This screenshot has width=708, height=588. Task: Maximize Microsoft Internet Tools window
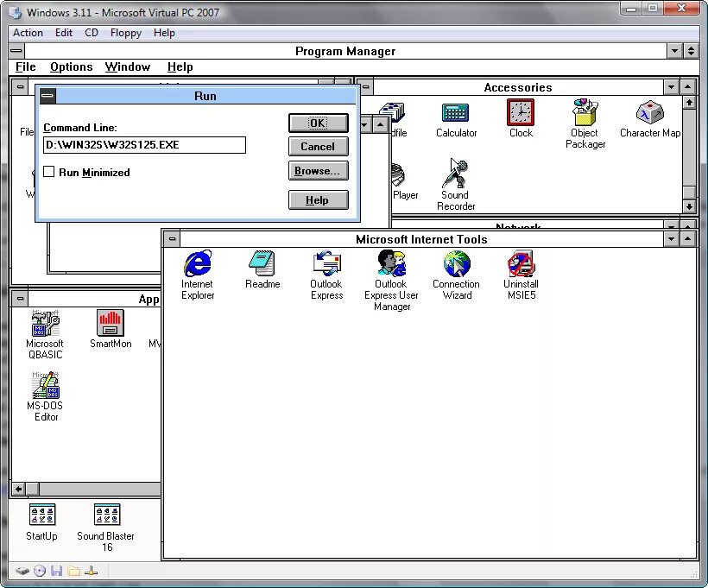(x=687, y=239)
